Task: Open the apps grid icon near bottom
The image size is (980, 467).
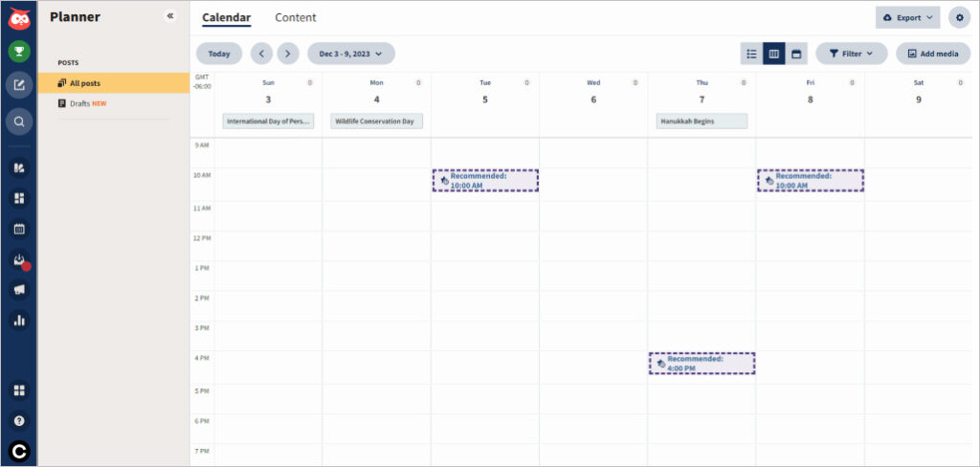Action: pos(19,390)
